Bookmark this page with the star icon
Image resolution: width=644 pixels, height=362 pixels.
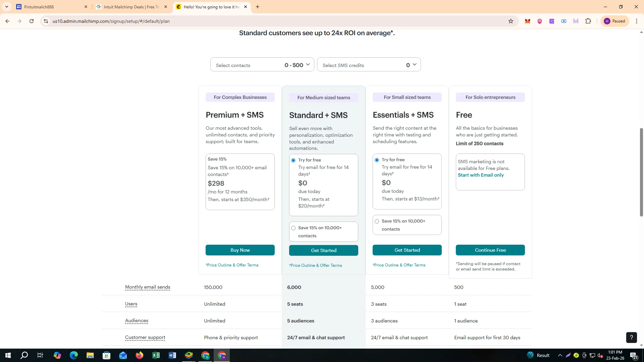(511, 21)
